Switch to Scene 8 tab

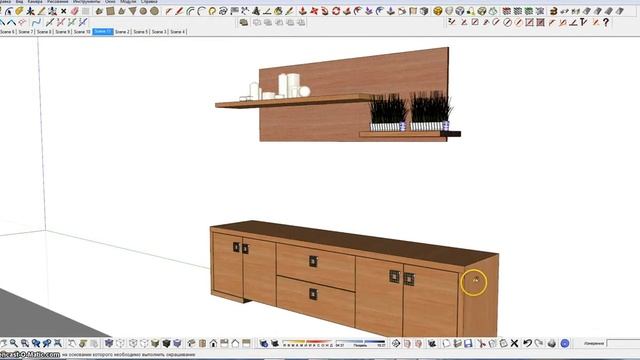click(44, 31)
